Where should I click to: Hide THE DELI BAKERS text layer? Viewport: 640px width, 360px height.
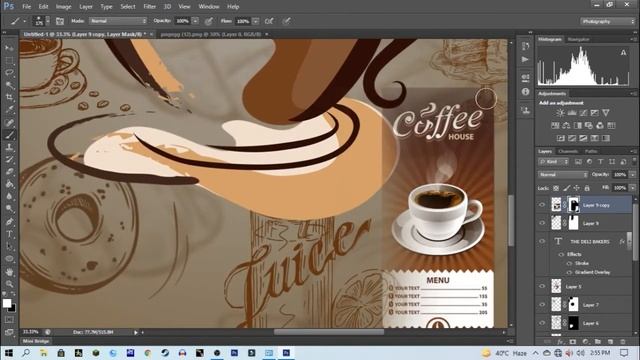[x=542, y=241]
